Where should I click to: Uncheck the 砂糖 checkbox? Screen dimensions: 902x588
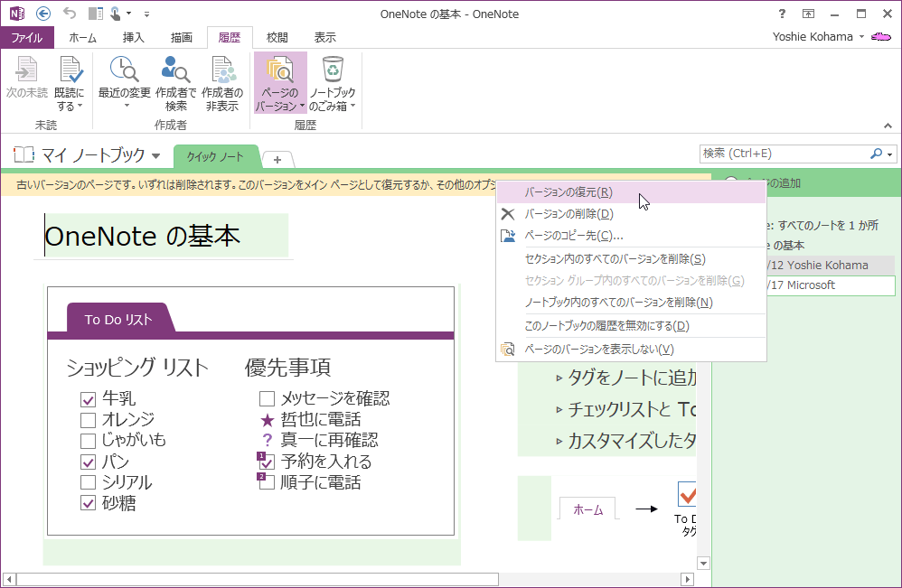[x=88, y=503]
